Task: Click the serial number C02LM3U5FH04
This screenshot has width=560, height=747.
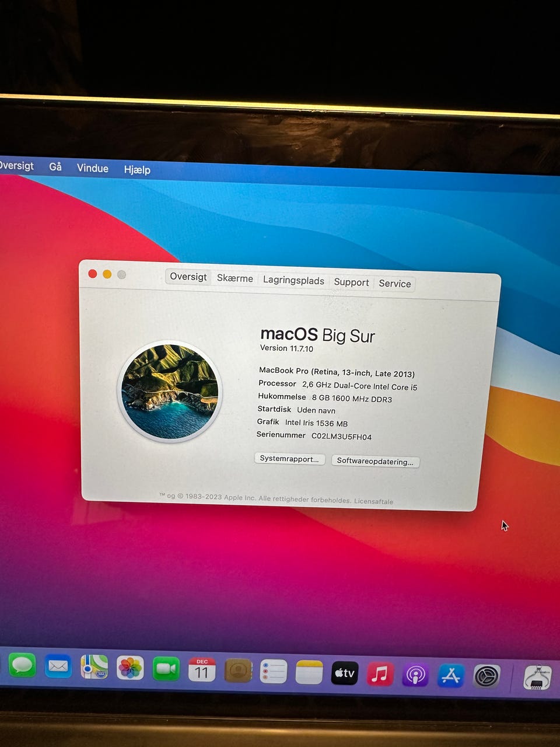Action: click(x=341, y=437)
